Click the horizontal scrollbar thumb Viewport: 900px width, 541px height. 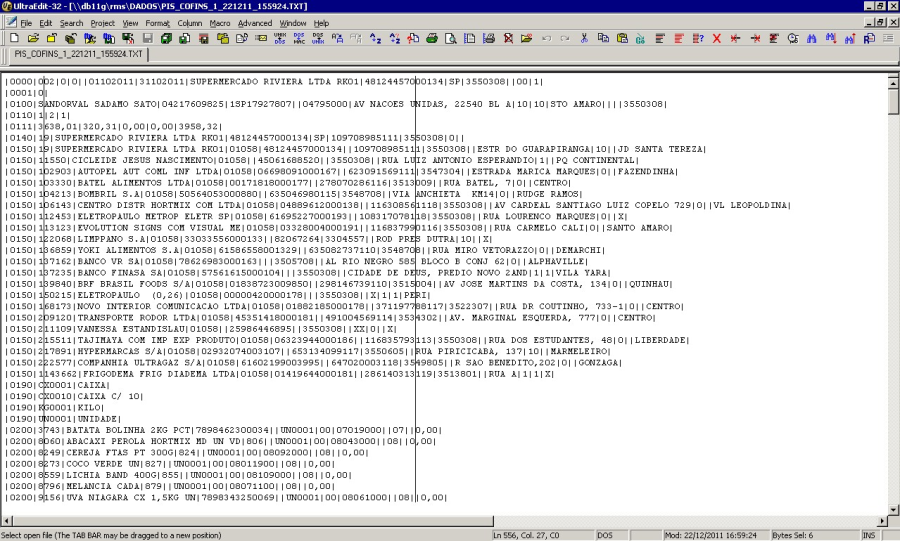253,521
